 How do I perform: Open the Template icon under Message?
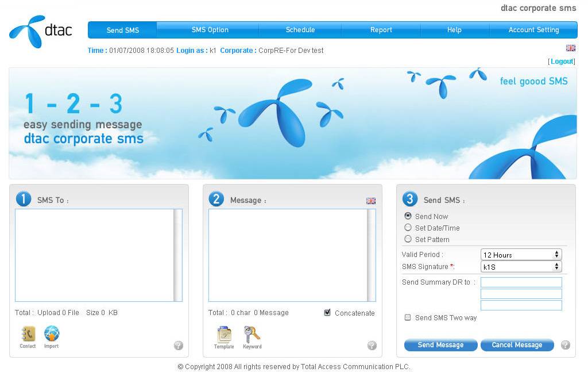[224, 337]
